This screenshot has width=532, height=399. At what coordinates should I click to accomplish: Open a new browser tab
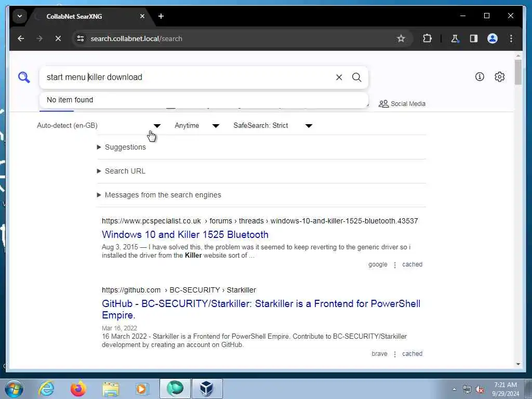click(x=161, y=16)
